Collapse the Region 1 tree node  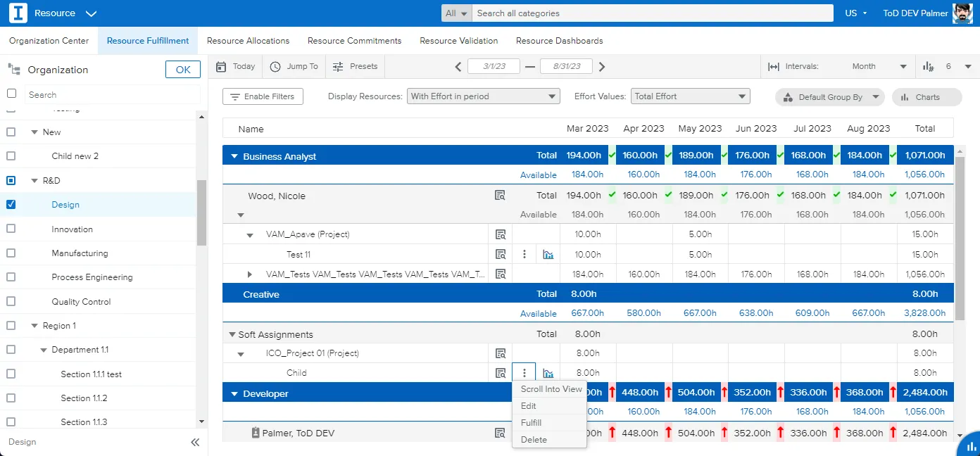(34, 326)
